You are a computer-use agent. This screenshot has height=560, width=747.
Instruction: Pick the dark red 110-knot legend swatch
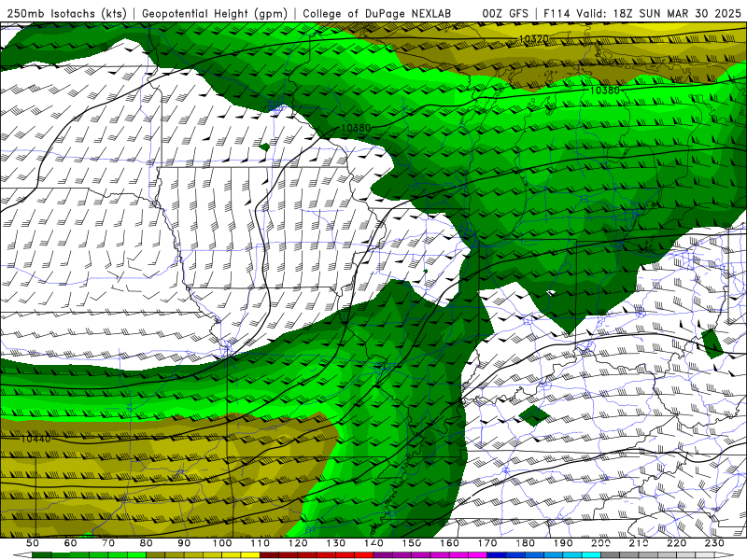click(x=269, y=555)
